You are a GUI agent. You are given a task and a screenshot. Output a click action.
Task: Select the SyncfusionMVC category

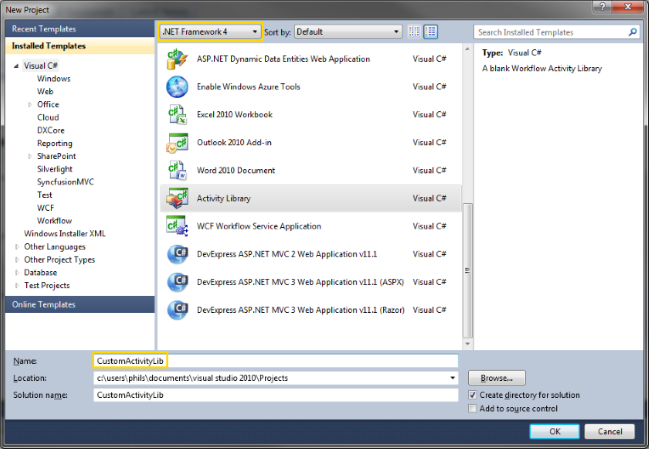click(65, 182)
